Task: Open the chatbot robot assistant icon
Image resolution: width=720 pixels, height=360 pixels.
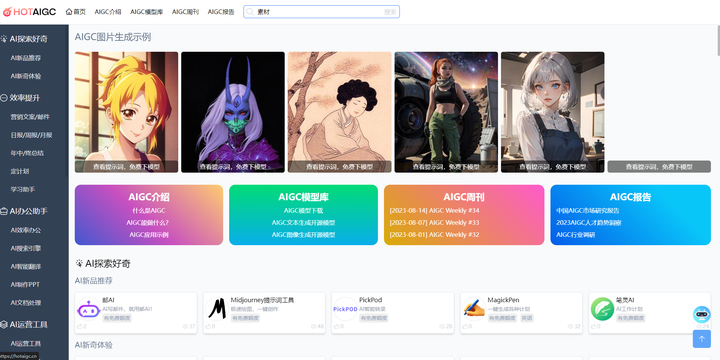Action: click(701, 315)
